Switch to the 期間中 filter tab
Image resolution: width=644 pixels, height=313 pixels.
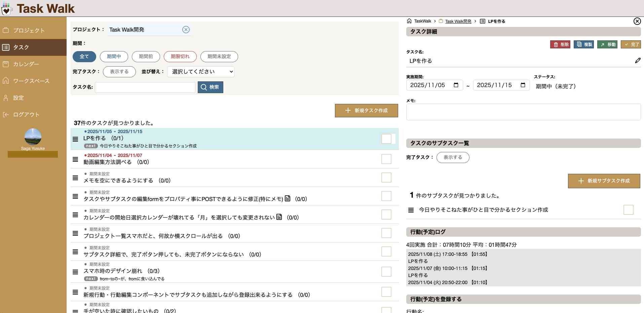click(114, 56)
